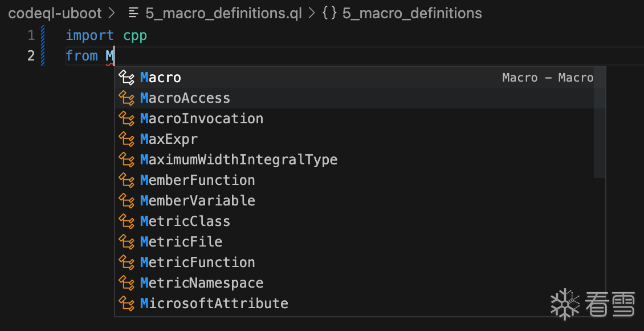Click the file icon in the breadcrumb
644x331 pixels.
tap(134, 13)
